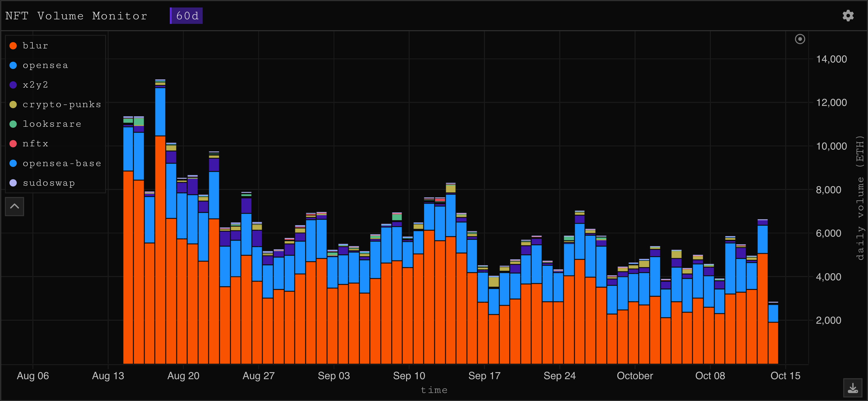Select the 60d time range tab
The image size is (868, 401).
click(186, 16)
